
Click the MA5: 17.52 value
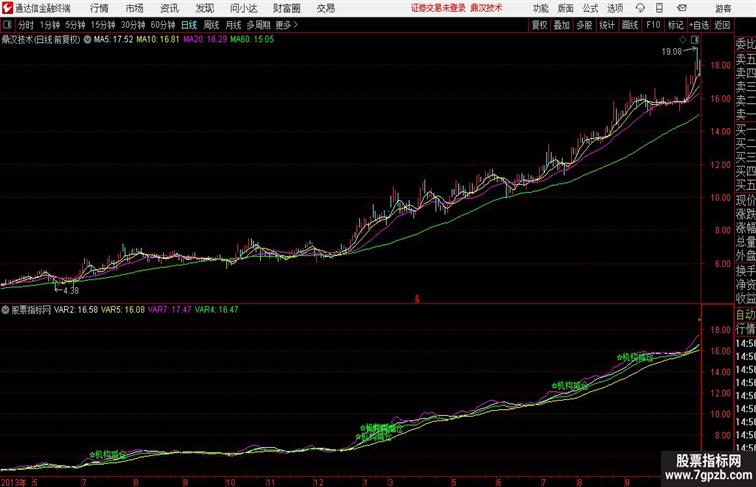click(x=113, y=40)
